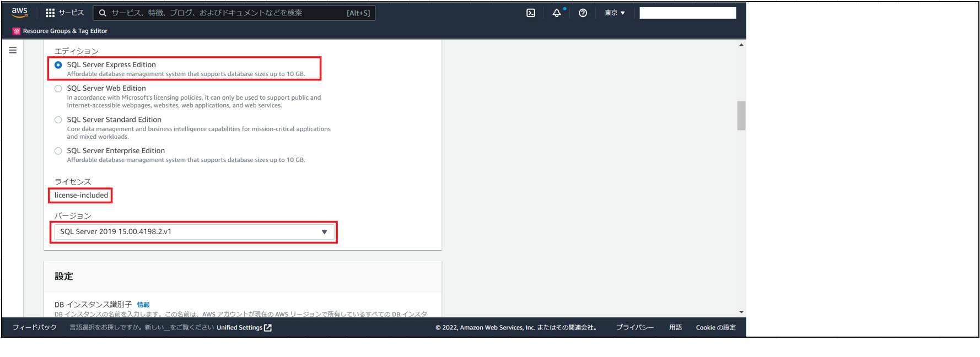Click the DB インスタンス識別子 label
Viewport: 980px width, 357px height.
(x=93, y=305)
